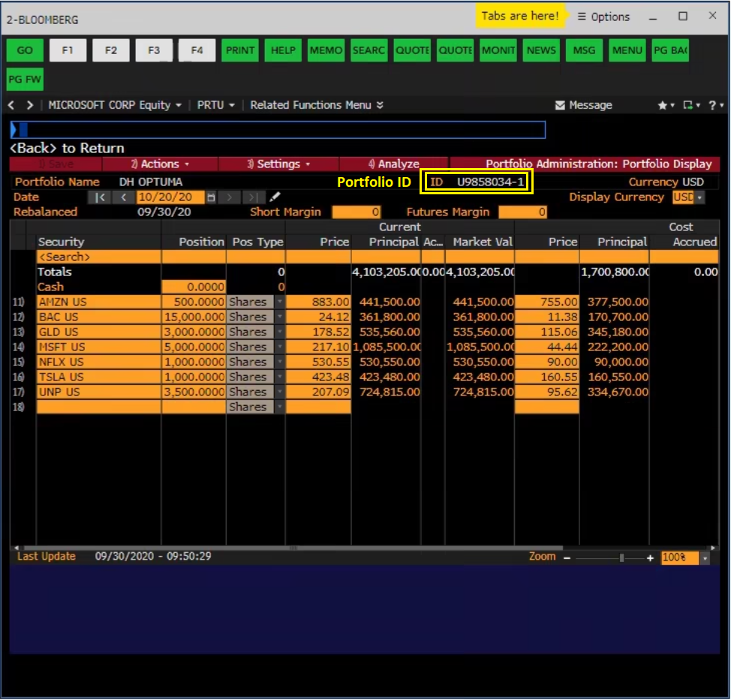The height and width of the screenshot is (700, 731).
Task: Open the question mark help menu
Action: point(716,105)
